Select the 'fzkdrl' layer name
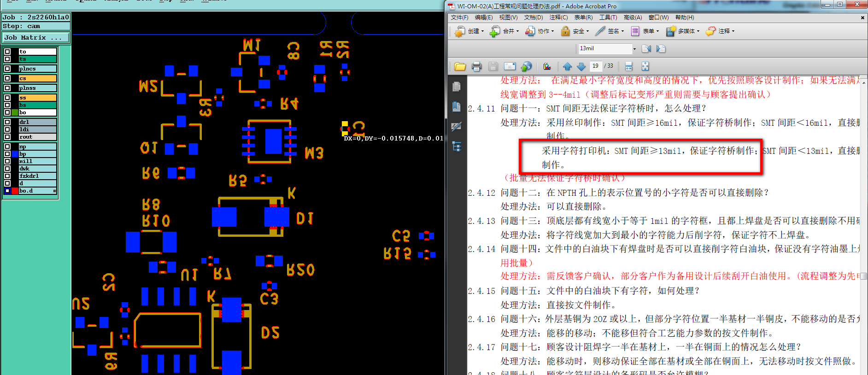Viewport: 868px width, 375px height. (37, 176)
